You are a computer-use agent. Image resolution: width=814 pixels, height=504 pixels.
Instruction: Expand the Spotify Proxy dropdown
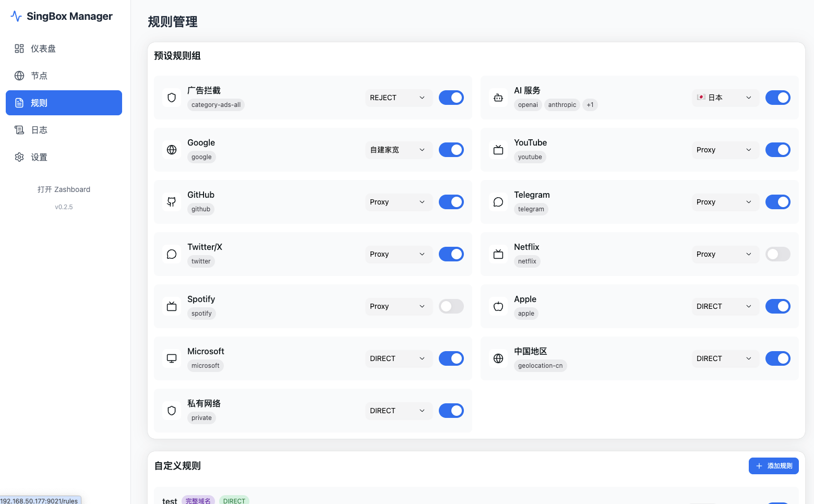click(x=399, y=306)
